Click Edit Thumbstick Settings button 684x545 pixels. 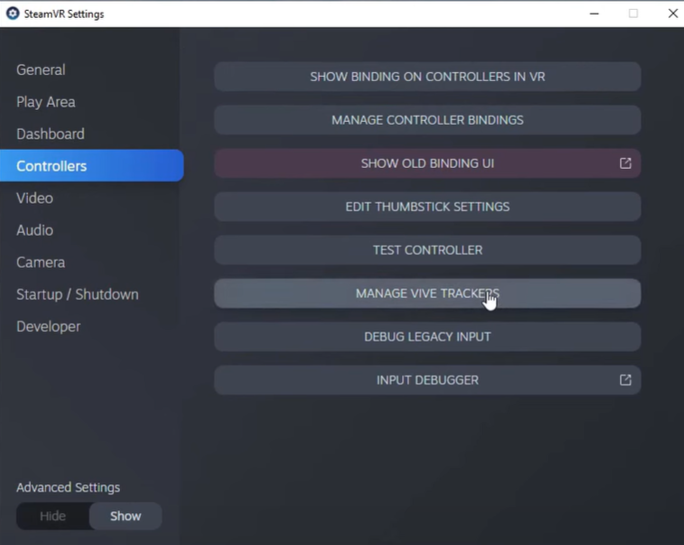(428, 206)
